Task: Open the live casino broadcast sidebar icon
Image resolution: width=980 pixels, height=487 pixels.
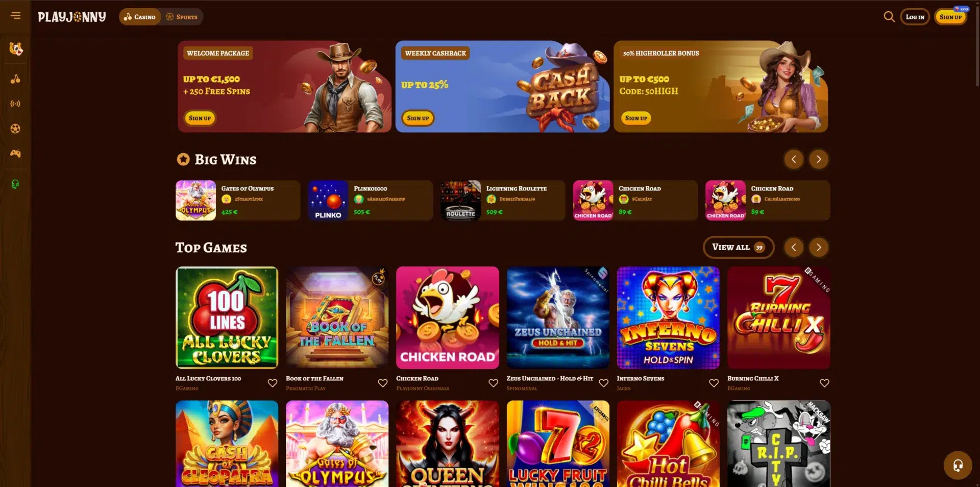Action: click(x=15, y=104)
